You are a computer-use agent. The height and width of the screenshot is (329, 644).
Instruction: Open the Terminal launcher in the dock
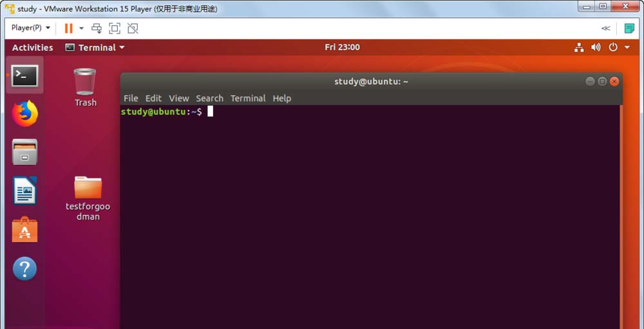tap(24, 75)
